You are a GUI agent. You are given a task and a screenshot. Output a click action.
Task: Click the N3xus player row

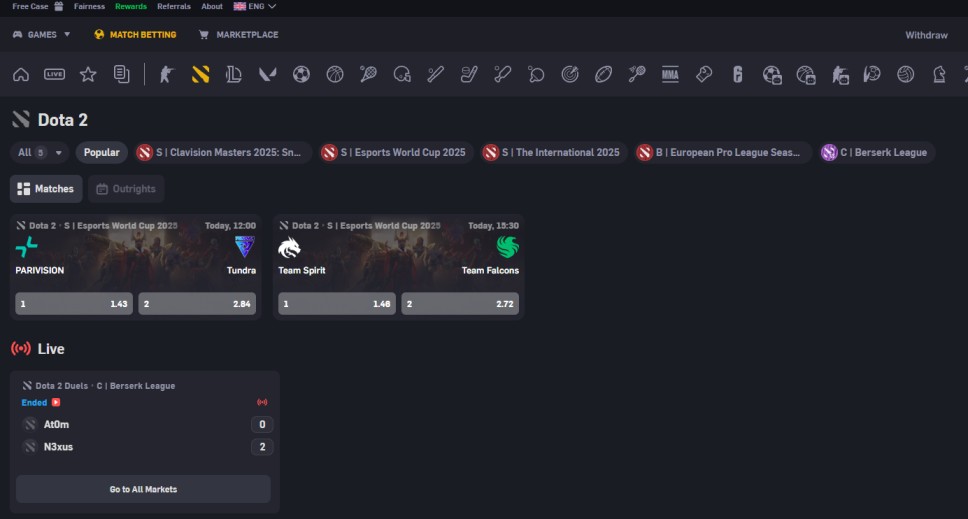pos(147,447)
